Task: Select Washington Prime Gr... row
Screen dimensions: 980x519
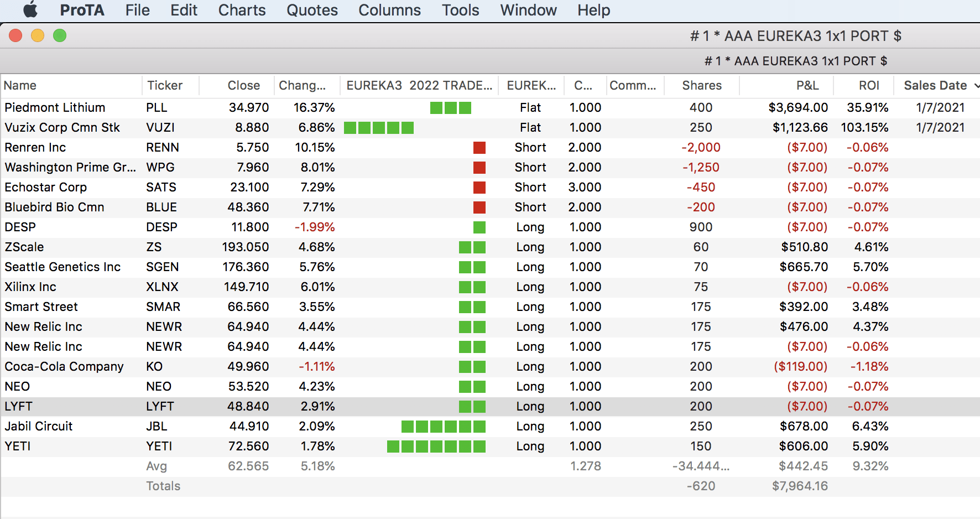Action: 490,167
